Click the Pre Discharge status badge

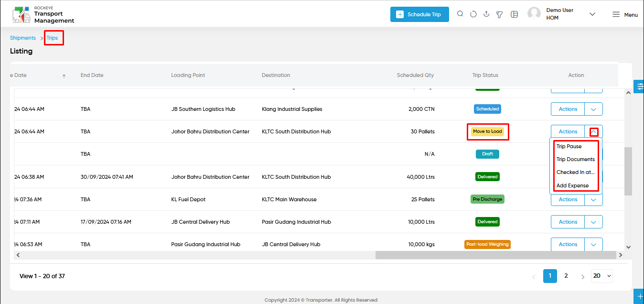coord(487,199)
